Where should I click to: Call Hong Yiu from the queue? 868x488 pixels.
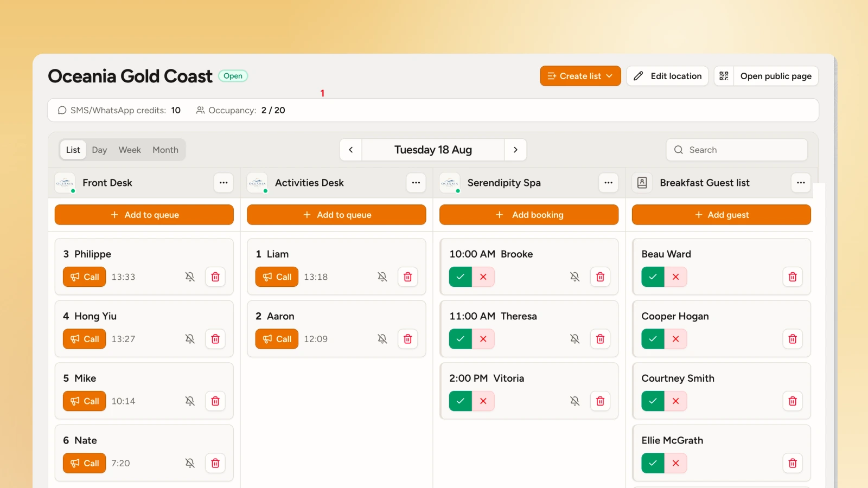(84, 339)
